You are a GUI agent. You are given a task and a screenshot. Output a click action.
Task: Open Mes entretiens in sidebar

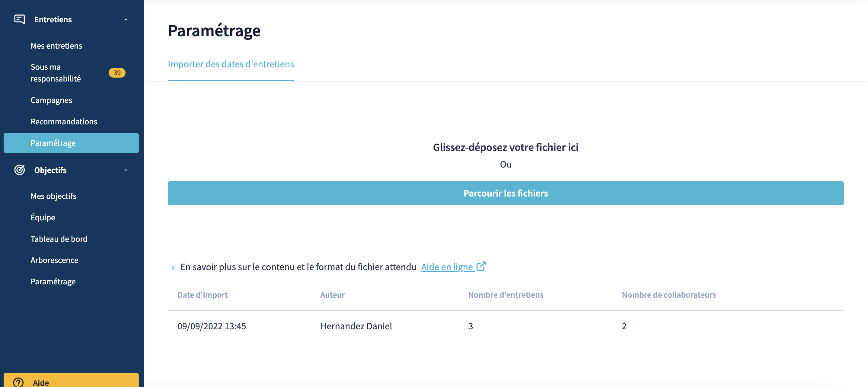tap(56, 46)
